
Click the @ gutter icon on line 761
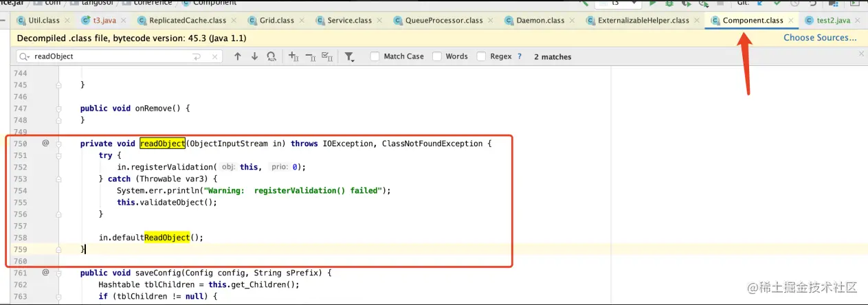[46, 272]
